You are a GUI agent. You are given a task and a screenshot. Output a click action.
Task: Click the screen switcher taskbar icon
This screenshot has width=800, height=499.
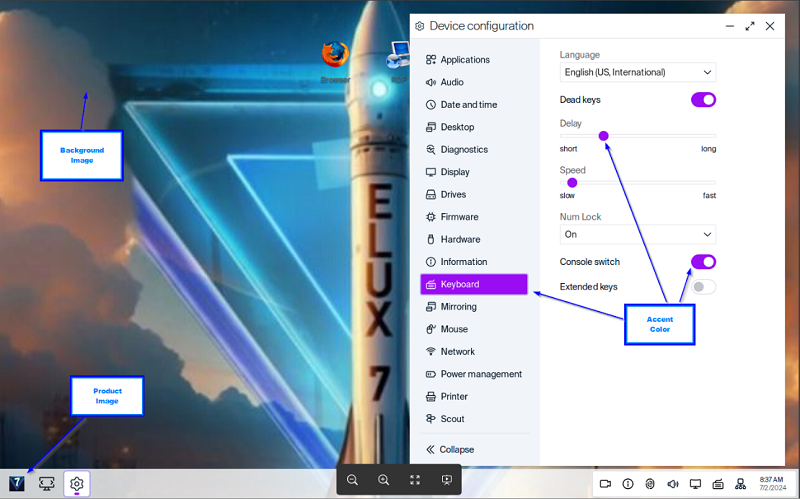tap(46, 483)
